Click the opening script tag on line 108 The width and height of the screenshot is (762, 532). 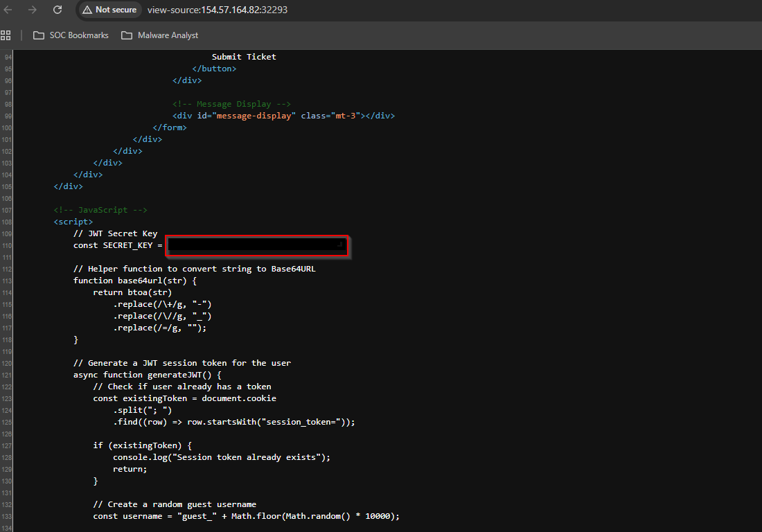click(x=73, y=222)
